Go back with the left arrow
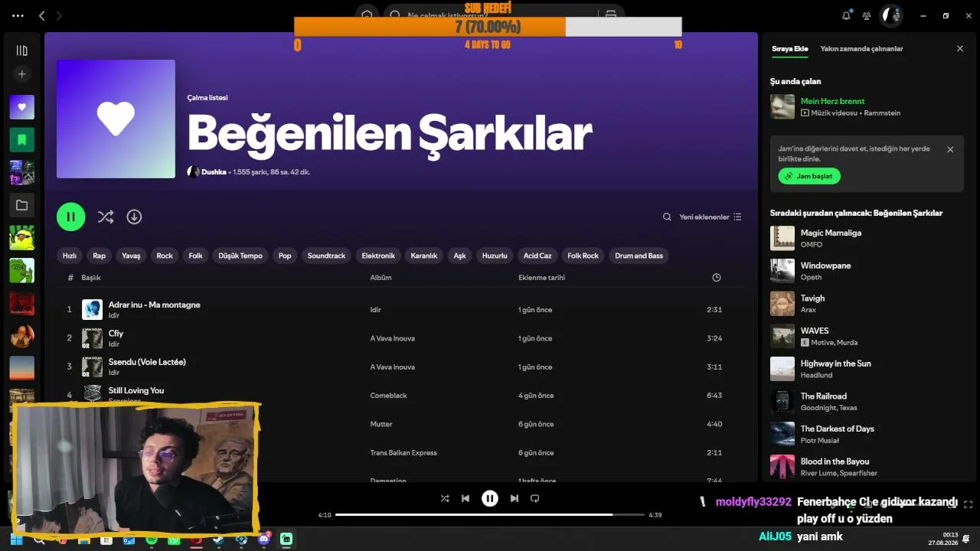The height and width of the screenshot is (551, 980). (x=42, y=15)
